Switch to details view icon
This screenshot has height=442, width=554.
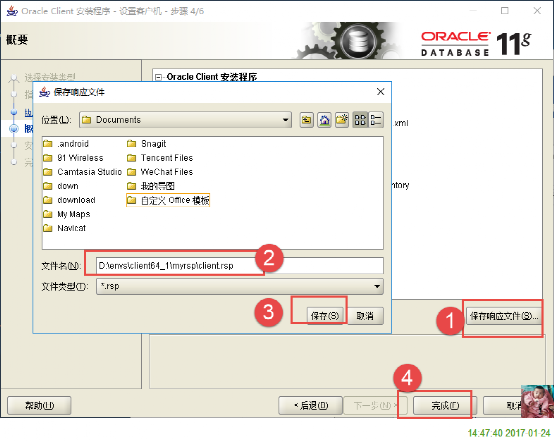click(x=376, y=120)
